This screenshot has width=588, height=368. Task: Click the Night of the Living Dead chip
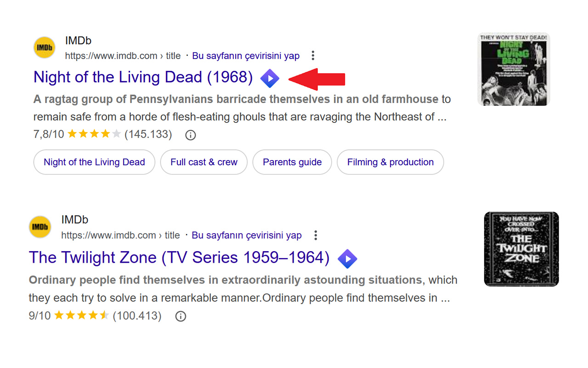(x=94, y=162)
